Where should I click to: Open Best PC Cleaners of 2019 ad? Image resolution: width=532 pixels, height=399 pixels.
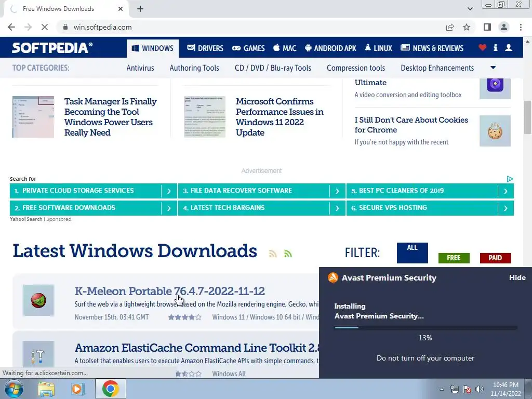coord(401,191)
